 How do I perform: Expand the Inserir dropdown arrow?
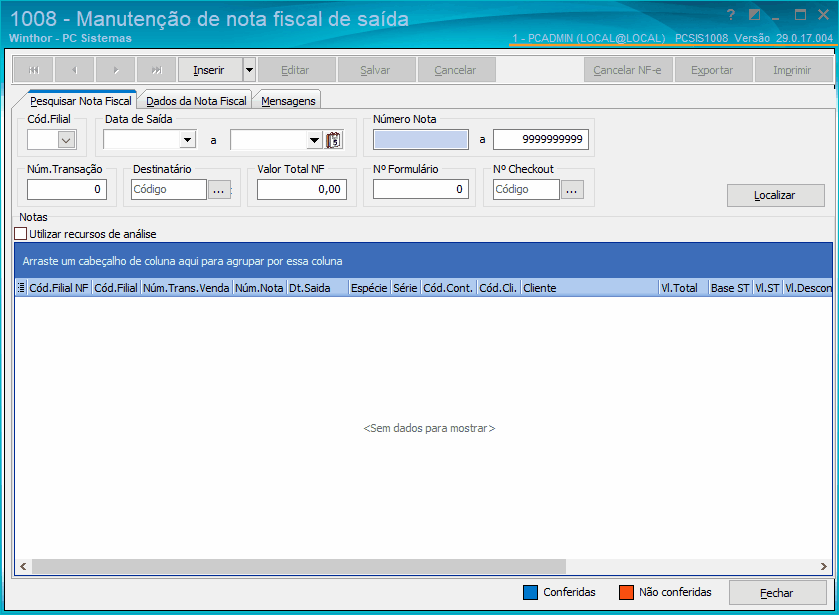click(x=249, y=70)
